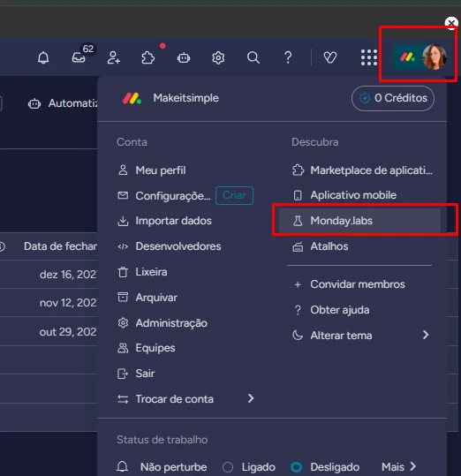The width and height of the screenshot is (461, 476).
Task: Click the Data de fechar column header
Action: tap(60, 246)
